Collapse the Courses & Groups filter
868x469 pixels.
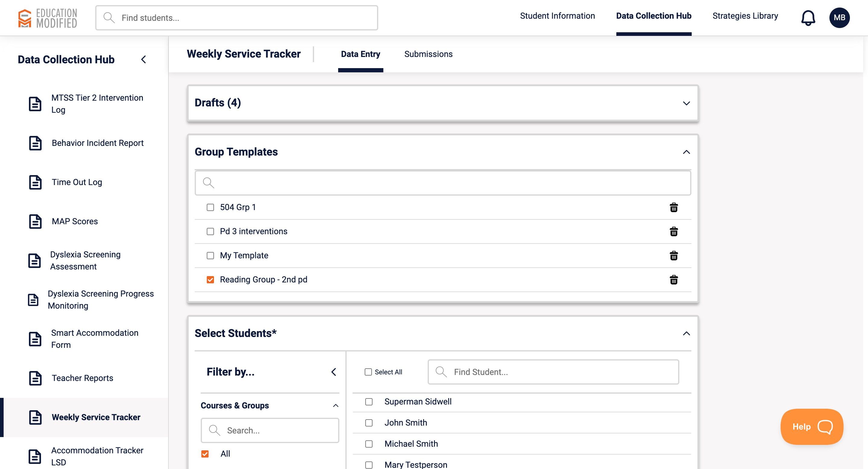point(335,405)
